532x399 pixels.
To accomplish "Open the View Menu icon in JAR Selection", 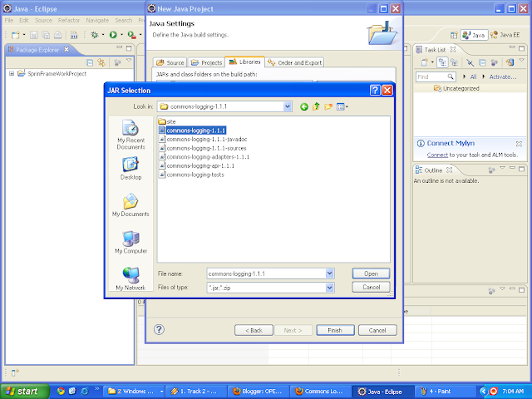I will tap(342, 107).
